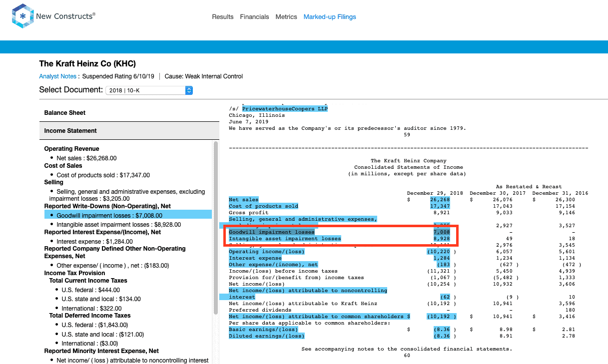Go to the Metrics tab
This screenshot has width=608, height=364.
tap(286, 17)
